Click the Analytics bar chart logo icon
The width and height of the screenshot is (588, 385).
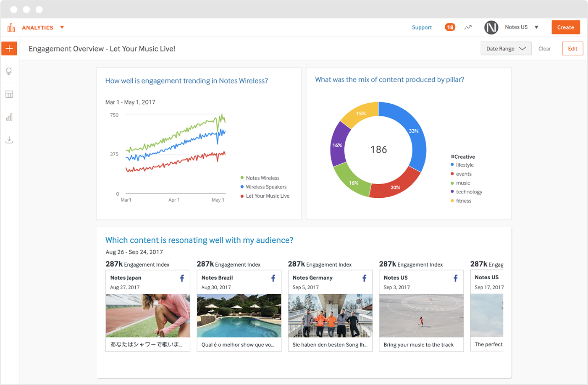[x=11, y=28]
